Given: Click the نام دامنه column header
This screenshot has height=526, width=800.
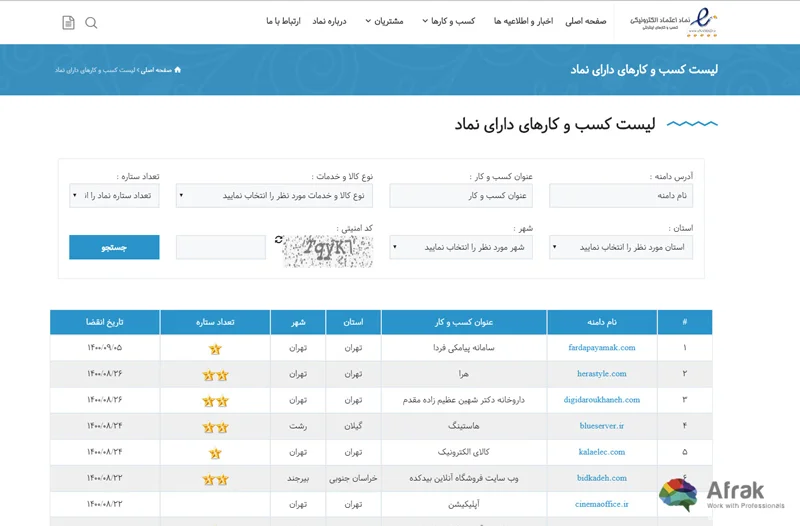Looking at the screenshot, I should click(x=602, y=322).
